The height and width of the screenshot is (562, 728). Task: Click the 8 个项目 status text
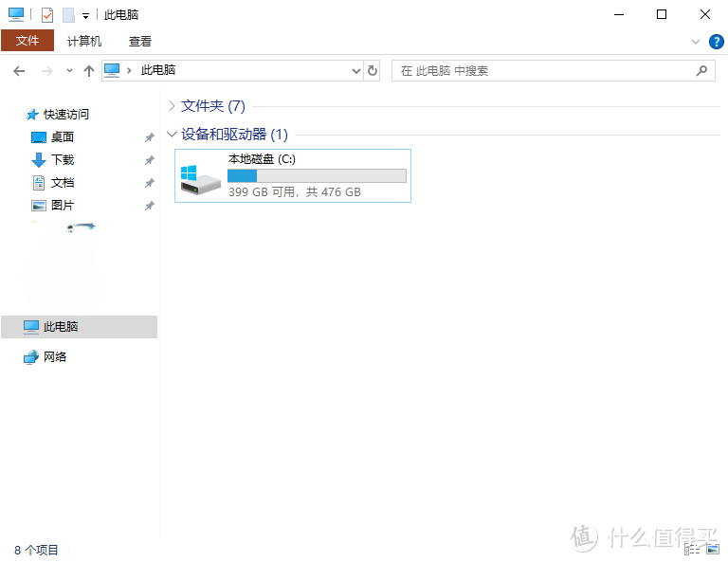click(36, 550)
